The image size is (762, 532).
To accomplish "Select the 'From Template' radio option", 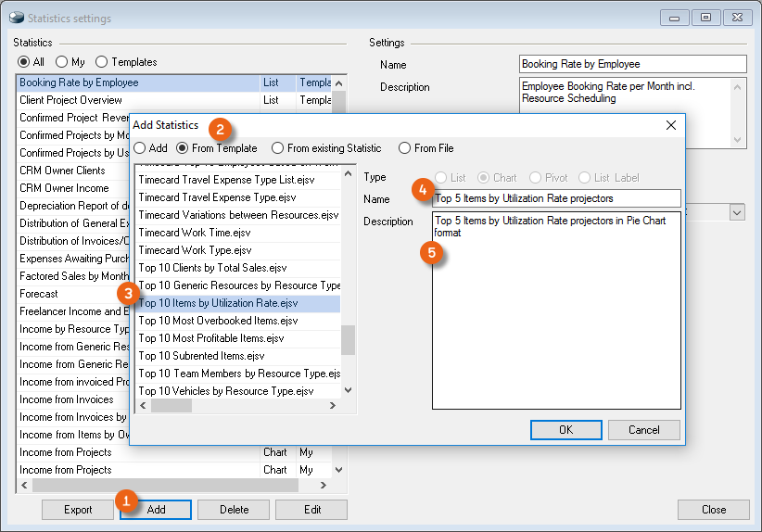I will 183,148.
